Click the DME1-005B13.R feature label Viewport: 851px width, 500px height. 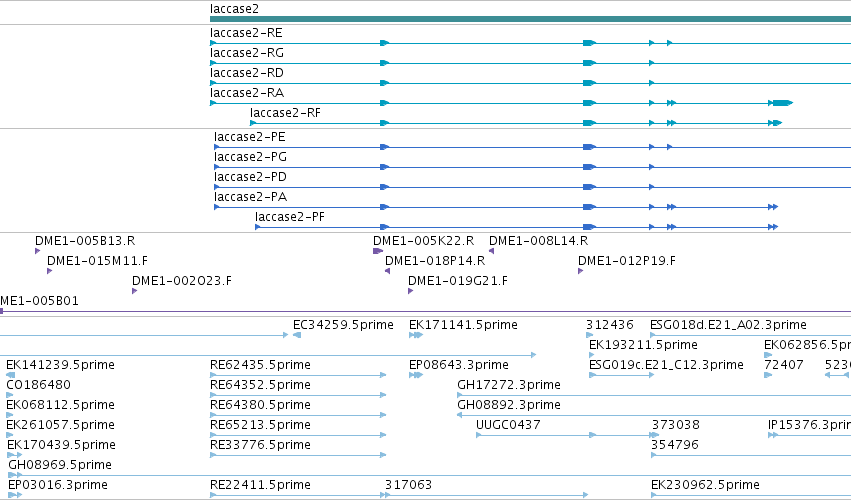pyautogui.click(x=85, y=241)
